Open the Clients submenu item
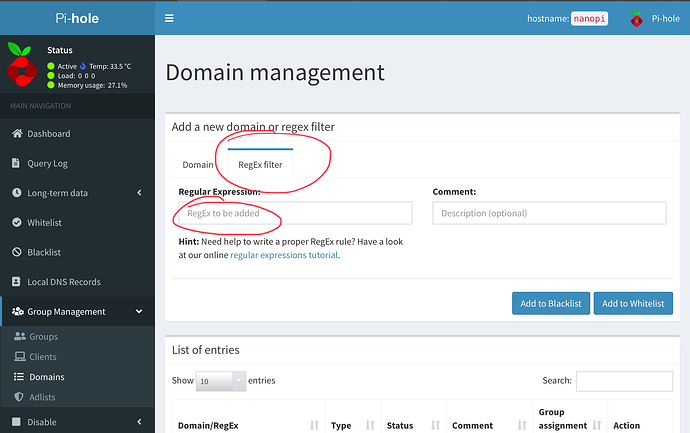 (x=43, y=357)
